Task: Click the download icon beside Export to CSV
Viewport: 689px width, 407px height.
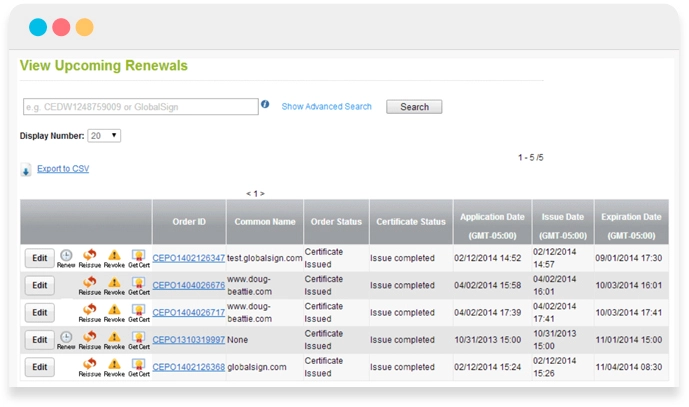Action: pos(26,171)
